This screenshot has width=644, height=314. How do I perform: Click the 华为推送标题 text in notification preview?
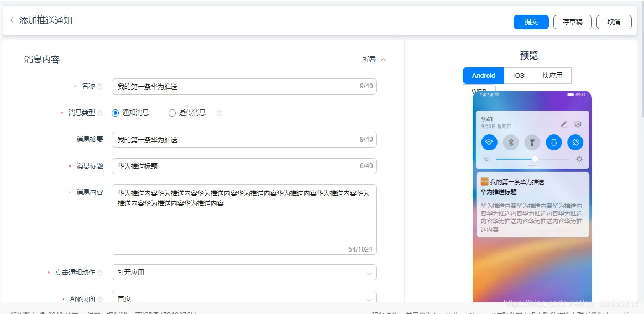498,192
